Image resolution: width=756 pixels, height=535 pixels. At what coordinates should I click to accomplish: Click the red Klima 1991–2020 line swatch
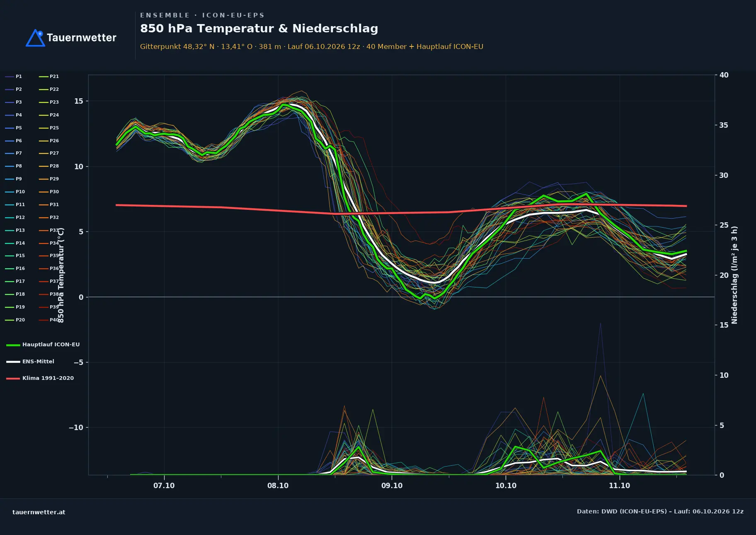coord(13,379)
